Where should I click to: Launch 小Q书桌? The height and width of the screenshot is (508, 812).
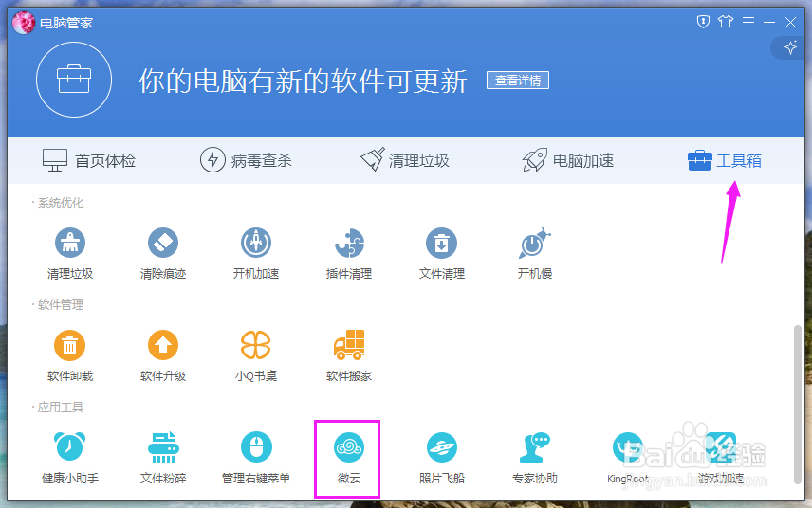tap(256, 355)
